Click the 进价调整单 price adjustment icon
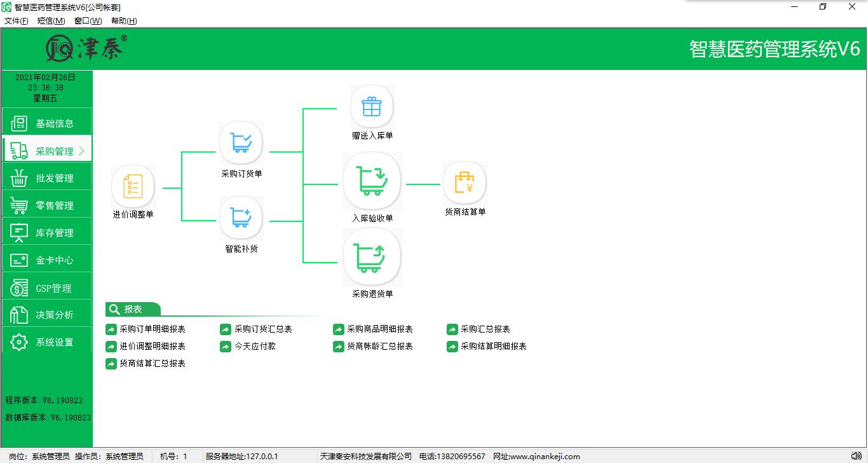Viewport: 868px width, 463px height. coord(133,187)
